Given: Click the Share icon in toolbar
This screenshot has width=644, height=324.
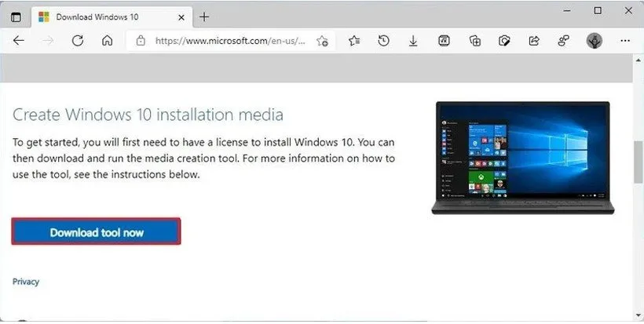Looking at the screenshot, I should click(535, 41).
